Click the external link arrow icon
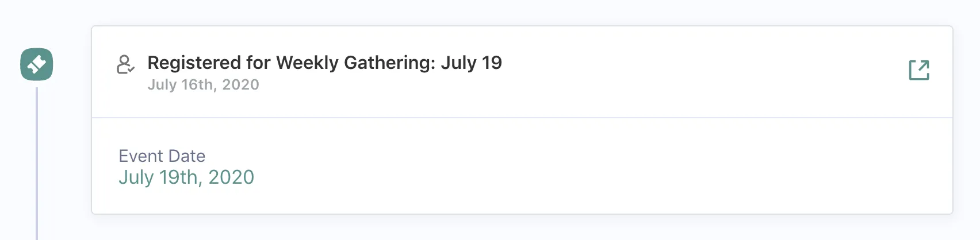 tap(918, 70)
